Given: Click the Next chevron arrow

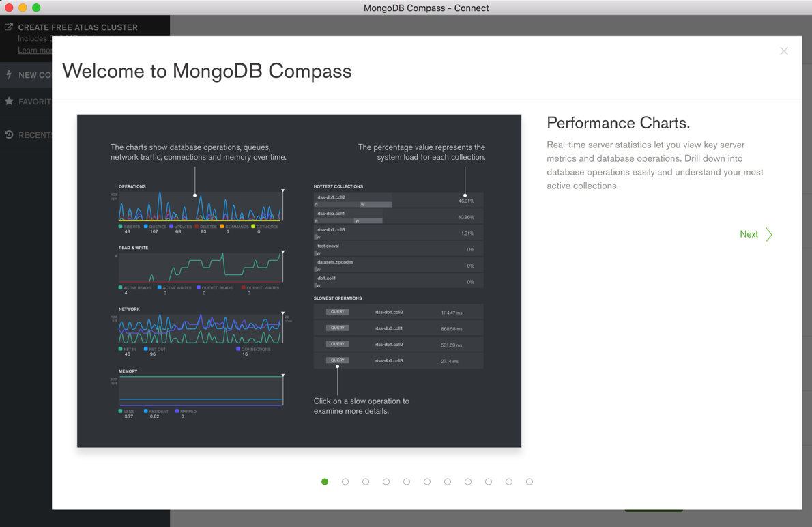Looking at the screenshot, I should (769, 234).
